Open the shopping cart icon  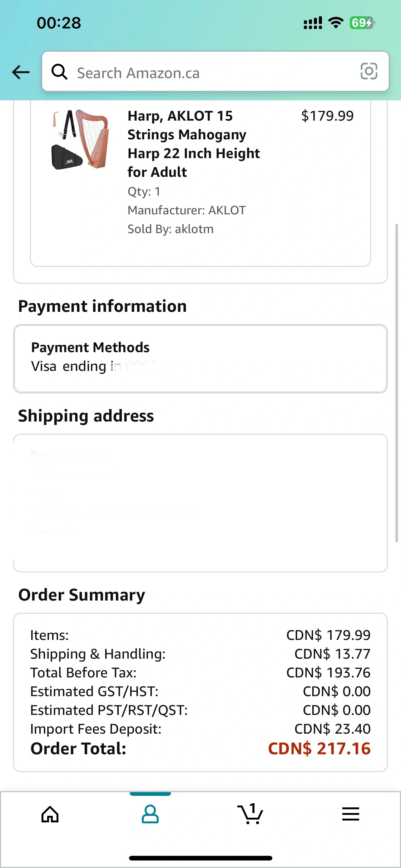(x=250, y=814)
